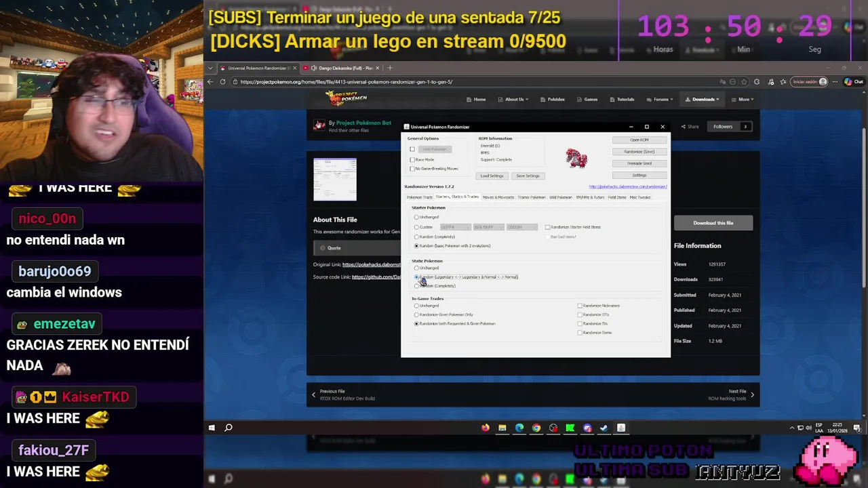
Task: Click the Project Pokemon site logo
Action: coord(346,98)
